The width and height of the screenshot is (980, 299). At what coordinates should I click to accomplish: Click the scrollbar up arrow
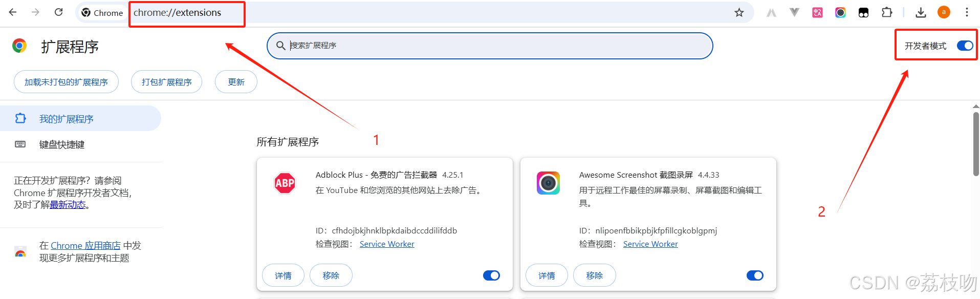[976, 106]
